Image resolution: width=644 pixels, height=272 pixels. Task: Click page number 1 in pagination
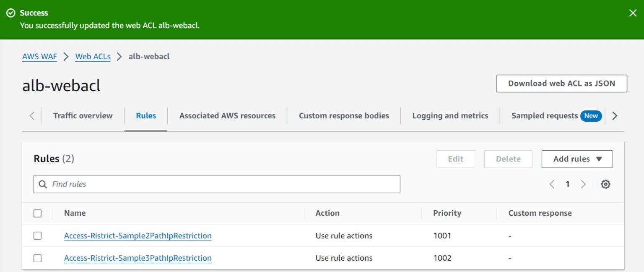click(567, 184)
